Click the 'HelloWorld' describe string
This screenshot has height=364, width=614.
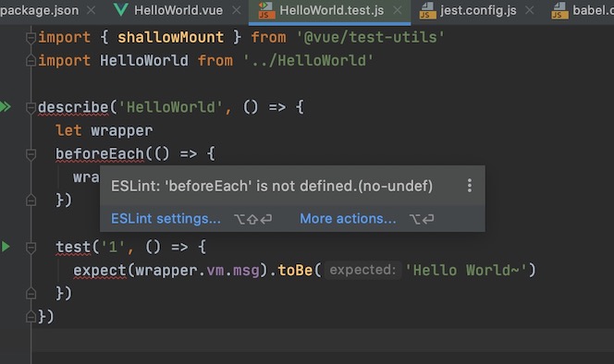(x=171, y=107)
